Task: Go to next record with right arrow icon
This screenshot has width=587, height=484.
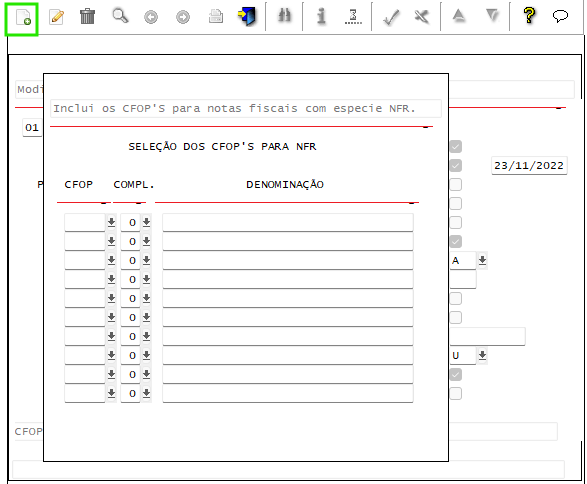Action: pos(183,17)
